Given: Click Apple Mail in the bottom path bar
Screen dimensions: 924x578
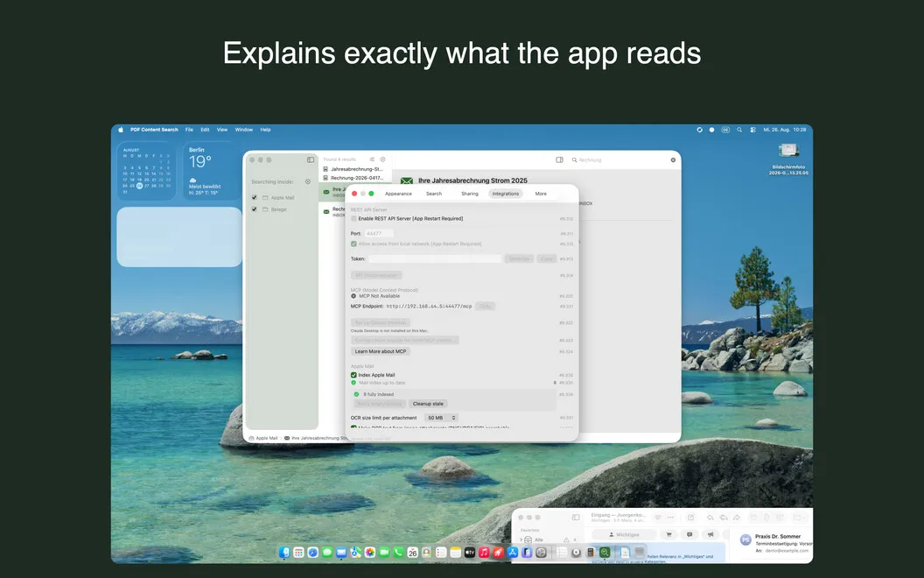Looking at the screenshot, I should point(263,438).
